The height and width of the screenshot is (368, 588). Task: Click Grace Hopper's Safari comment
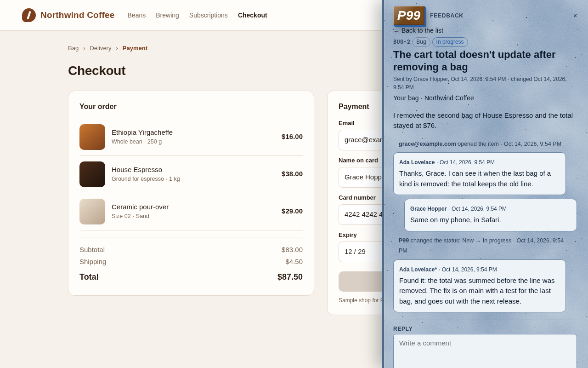(491, 215)
